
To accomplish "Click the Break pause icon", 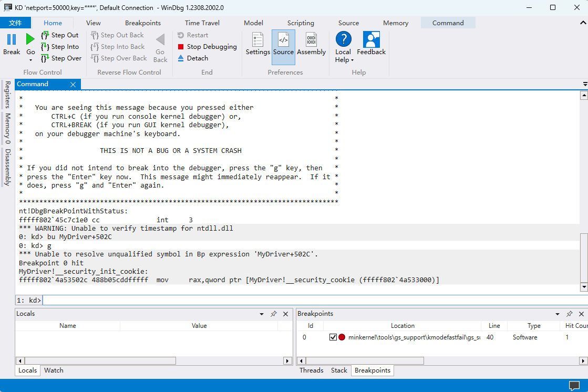I will coord(12,39).
